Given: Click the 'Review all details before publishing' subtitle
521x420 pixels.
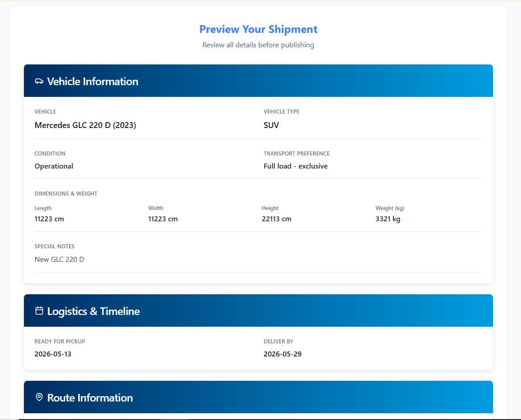Looking at the screenshot, I should pyautogui.click(x=258, y=45).
